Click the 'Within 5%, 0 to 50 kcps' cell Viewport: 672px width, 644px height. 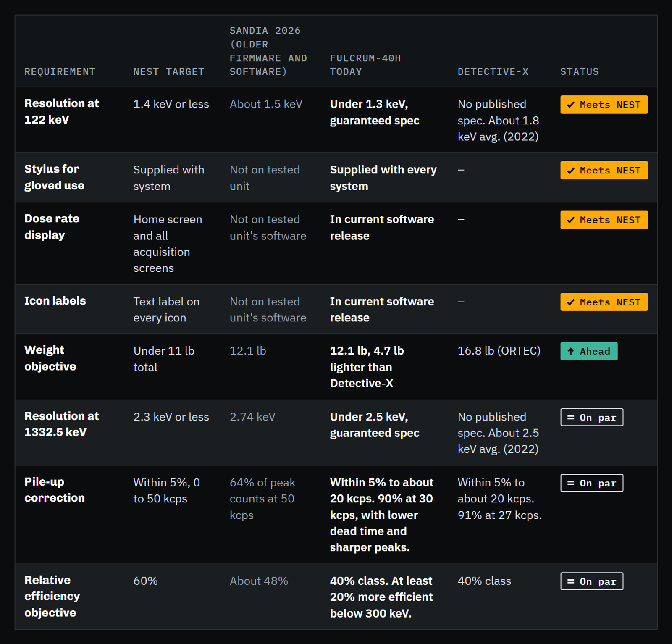pos(166,491)
